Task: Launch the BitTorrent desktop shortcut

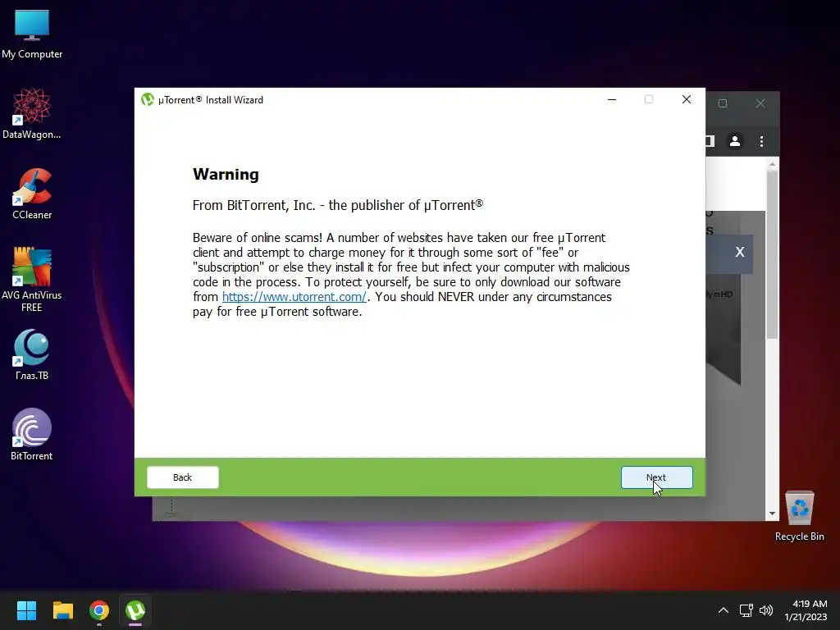Action: 32,435
